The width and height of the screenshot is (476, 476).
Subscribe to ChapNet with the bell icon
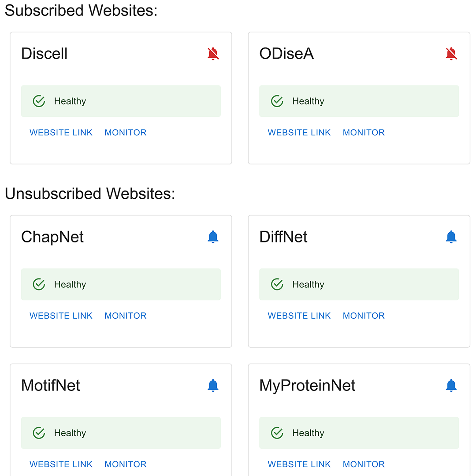[213, 237]
